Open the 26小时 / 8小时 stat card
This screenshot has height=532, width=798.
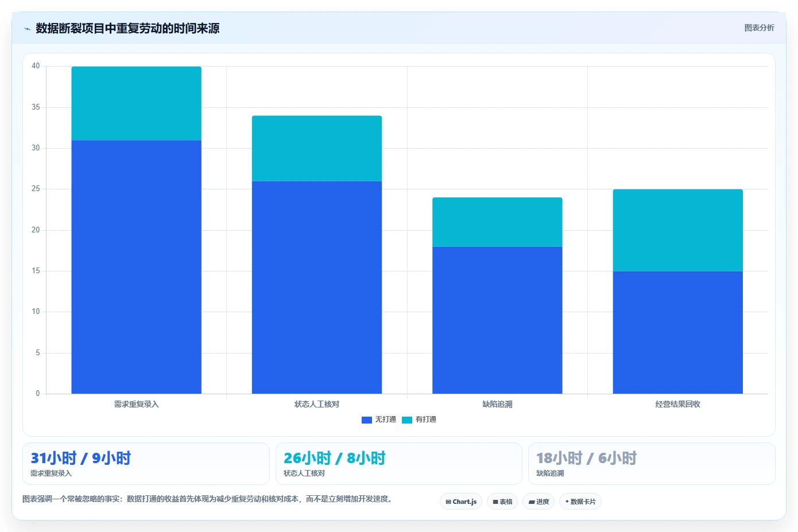pos(399,464)
